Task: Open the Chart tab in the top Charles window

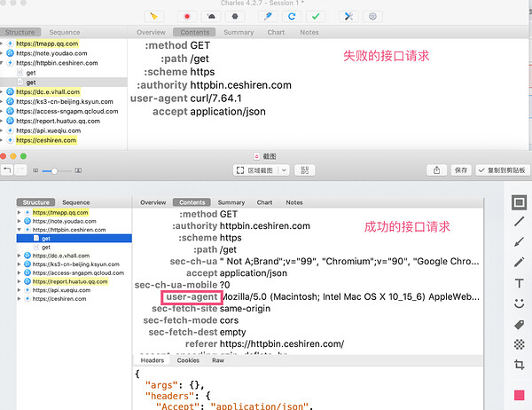Action: point(276,32)
